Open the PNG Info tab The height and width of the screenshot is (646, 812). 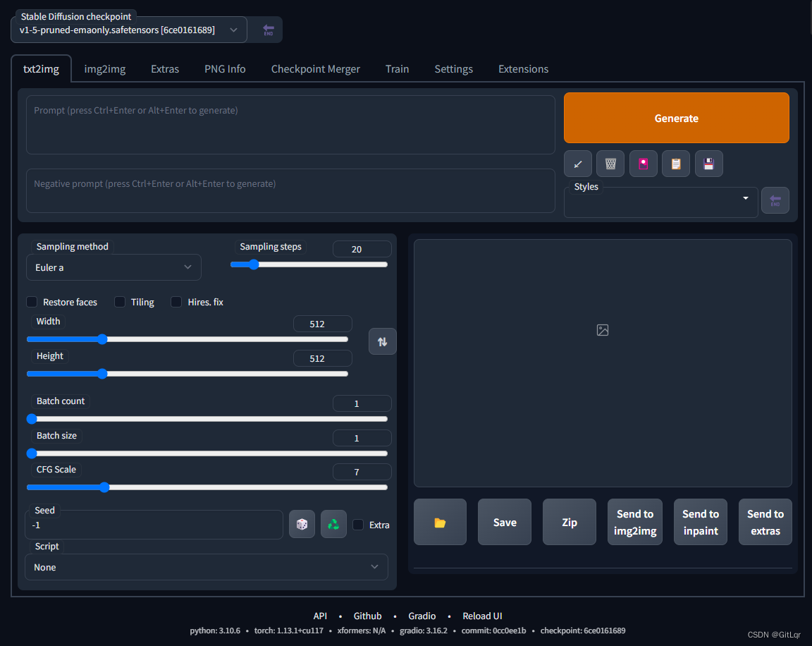coord(225,69)
